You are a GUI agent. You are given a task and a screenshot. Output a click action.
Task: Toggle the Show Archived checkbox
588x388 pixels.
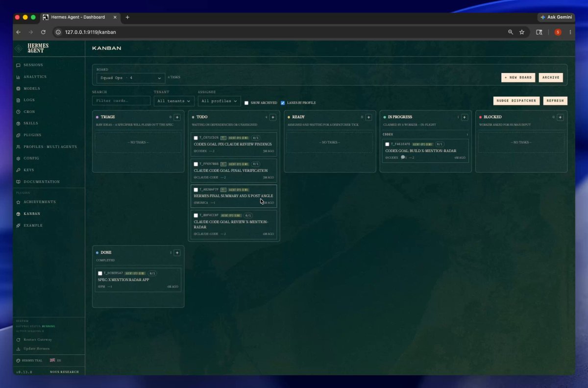246,103
